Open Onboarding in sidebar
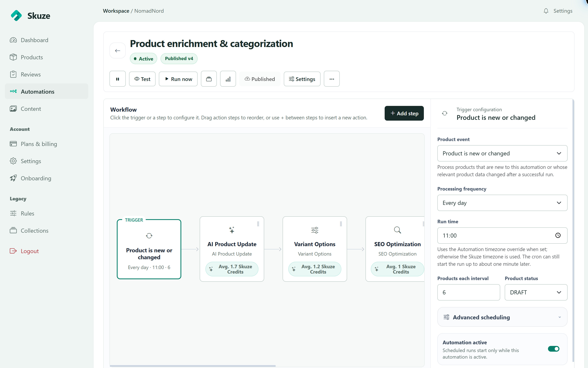Image resolution: width=588 pixels, height=368 pixels. tap(46, 178)
